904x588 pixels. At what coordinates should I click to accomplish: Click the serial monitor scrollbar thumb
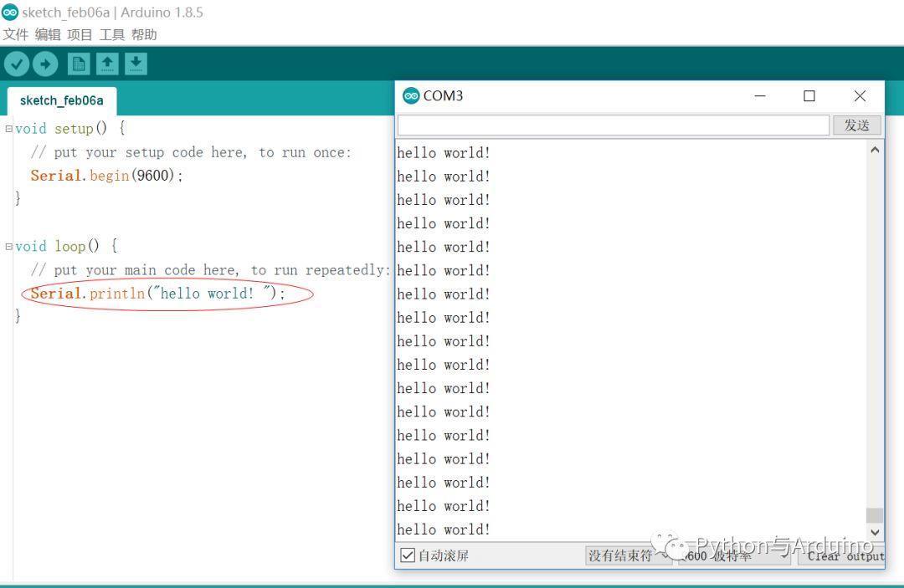pos(875,515)
